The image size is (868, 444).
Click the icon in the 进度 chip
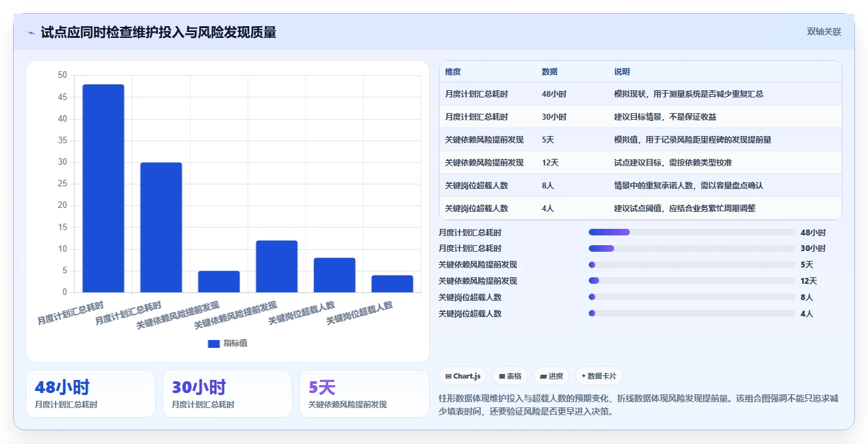point(543,376)
